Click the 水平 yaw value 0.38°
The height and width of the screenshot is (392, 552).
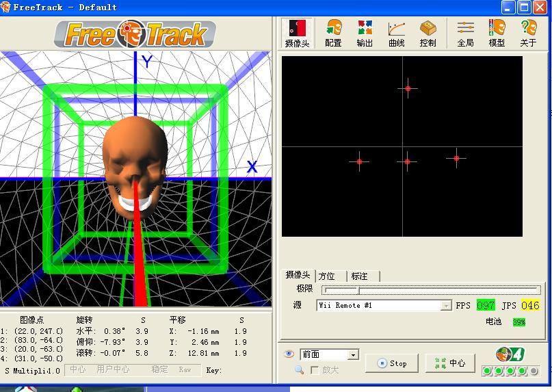[x=114, y=331]
